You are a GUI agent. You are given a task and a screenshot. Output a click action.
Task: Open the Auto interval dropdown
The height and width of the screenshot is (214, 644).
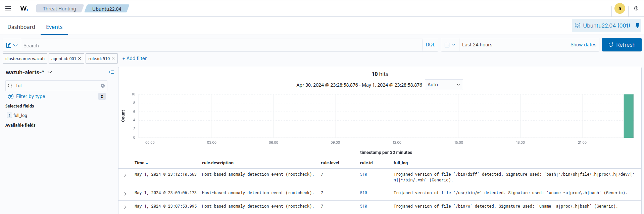[x=443, y=85]
